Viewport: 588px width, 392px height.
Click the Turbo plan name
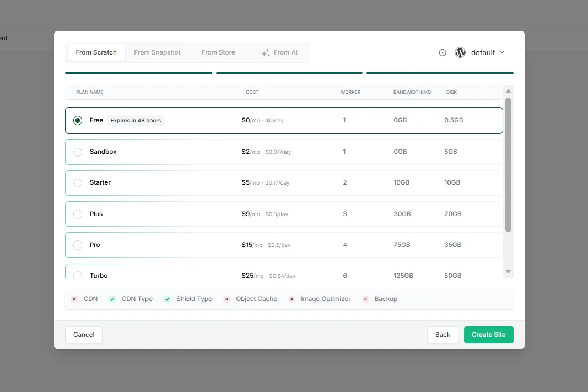pos(99,276)
